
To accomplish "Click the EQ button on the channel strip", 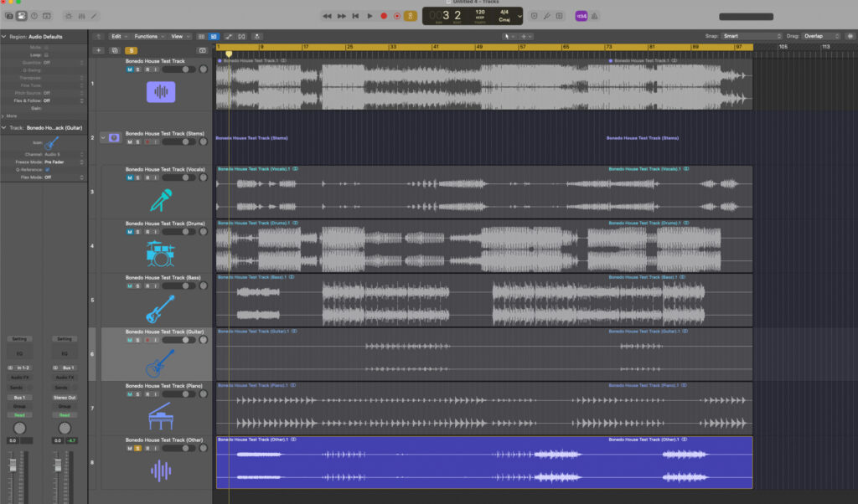I will click(20, 352).
